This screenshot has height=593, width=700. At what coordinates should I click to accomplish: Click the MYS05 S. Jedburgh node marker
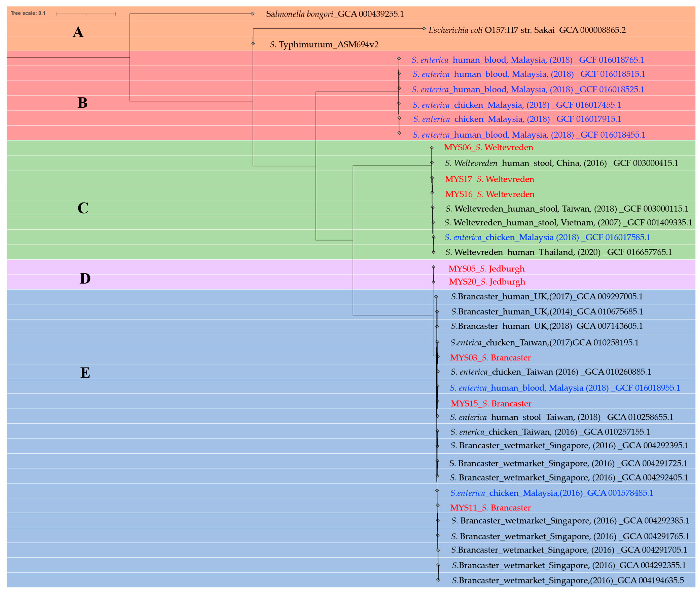point(433,267)
